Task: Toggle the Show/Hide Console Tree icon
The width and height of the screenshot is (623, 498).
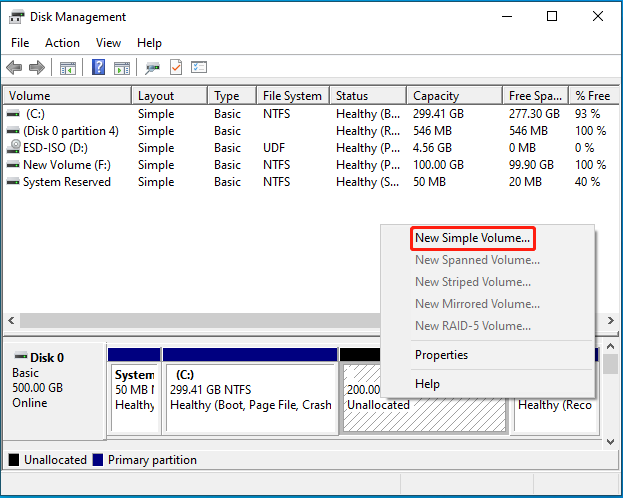Action: click(x=68, y=68)
